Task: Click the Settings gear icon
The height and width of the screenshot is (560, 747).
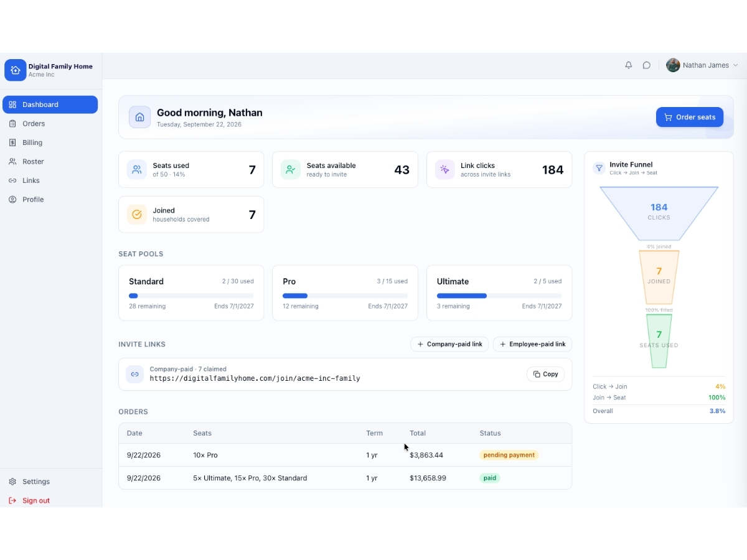Action: click(12, 482)
